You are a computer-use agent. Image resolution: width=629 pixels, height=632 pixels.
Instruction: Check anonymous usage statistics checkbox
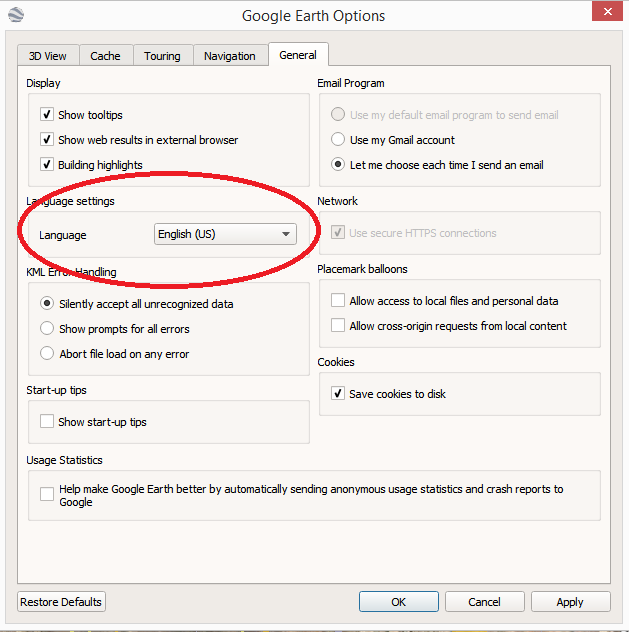47,494
